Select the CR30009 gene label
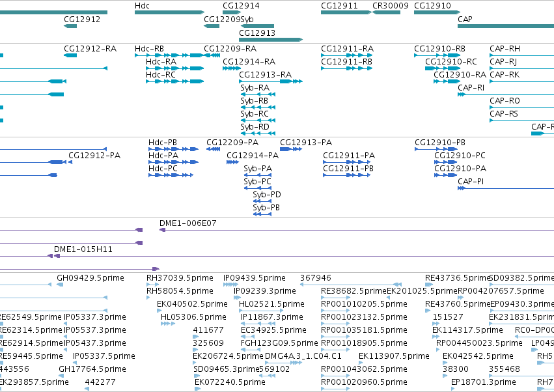 pos(391,6)
